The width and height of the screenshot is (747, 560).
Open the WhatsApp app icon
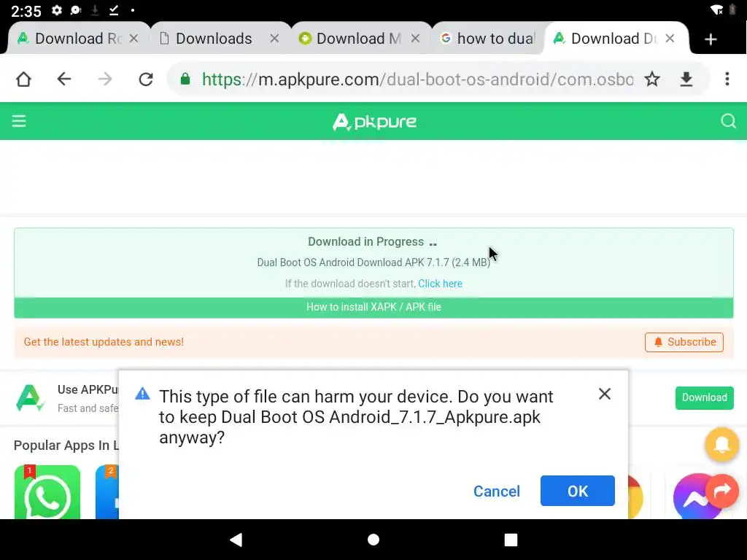tap(47, 492)
